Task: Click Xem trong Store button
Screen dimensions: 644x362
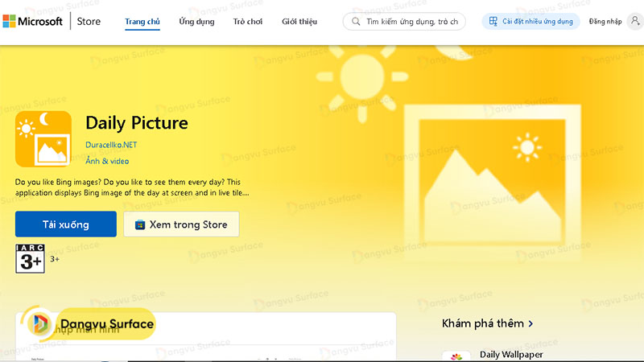Action: click(x=181, y=224)
